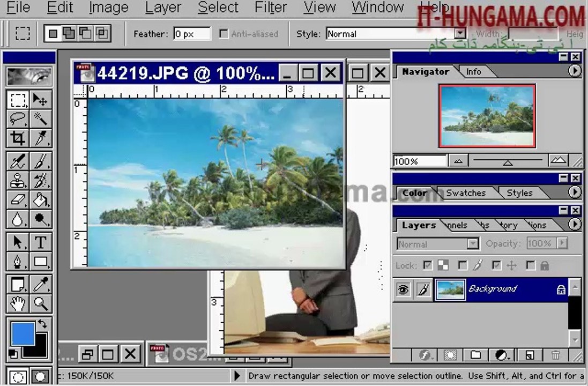Toggle Lock position checkbox
Screen dimensions: 588x386
click(496, 265)
